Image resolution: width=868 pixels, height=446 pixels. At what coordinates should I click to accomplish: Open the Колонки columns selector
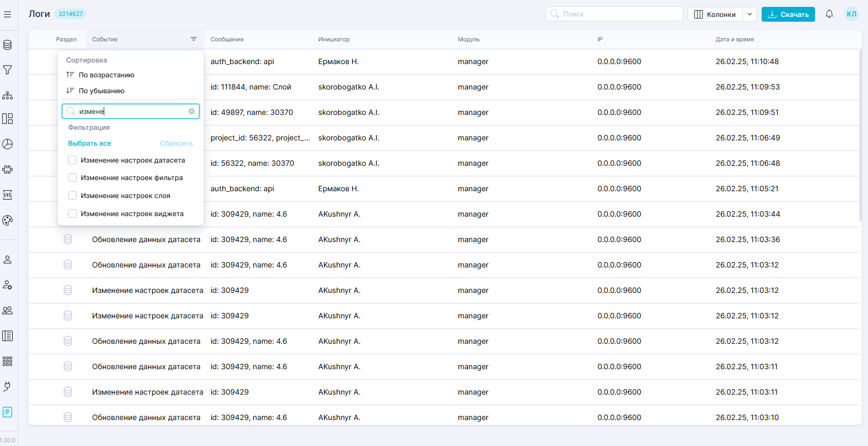click(715, 14)
